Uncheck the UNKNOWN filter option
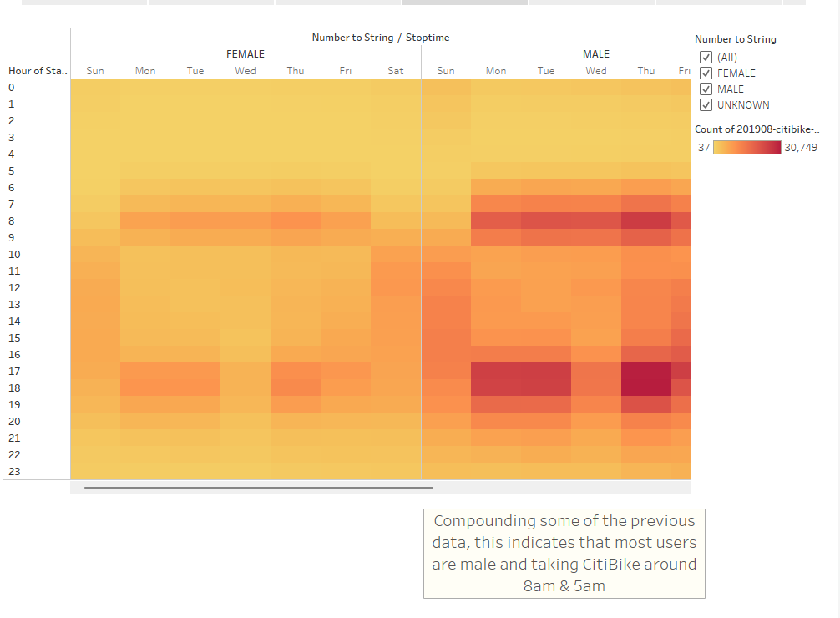Viewport: 840px width, 618px height. click(x=706, y=104)
